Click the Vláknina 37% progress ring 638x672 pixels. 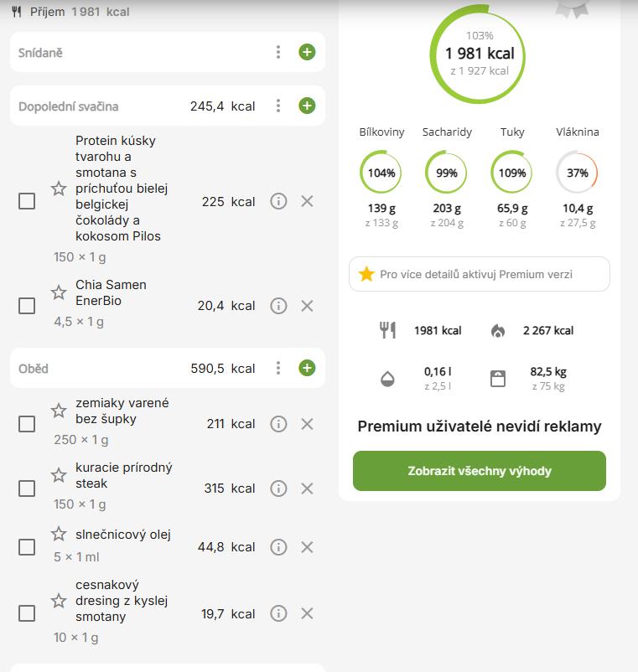pos(577,173)
